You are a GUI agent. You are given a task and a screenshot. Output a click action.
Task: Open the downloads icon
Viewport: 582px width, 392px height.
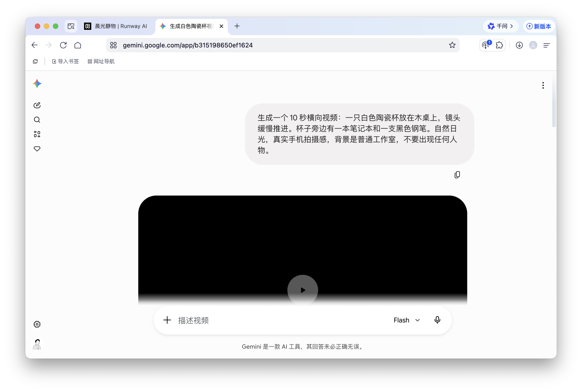click(519, 45)
